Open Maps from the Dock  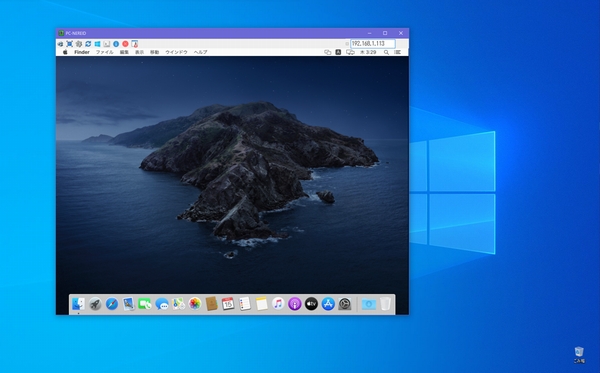click(x=178, y=304)
